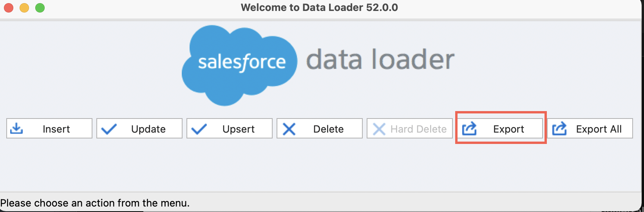Launch Export All by its text label
644x212 pixels.
coord(599,129)
